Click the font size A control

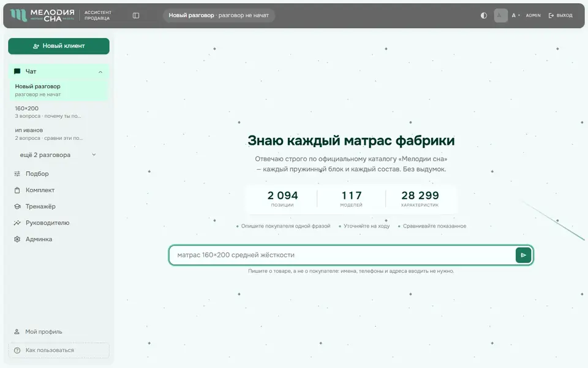(x=516, y=15)
